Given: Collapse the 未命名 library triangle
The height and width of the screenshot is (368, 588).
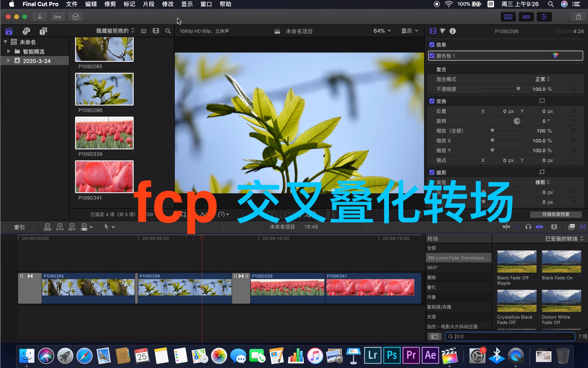Looking at the screenshot, I should [x=5, y=42].
